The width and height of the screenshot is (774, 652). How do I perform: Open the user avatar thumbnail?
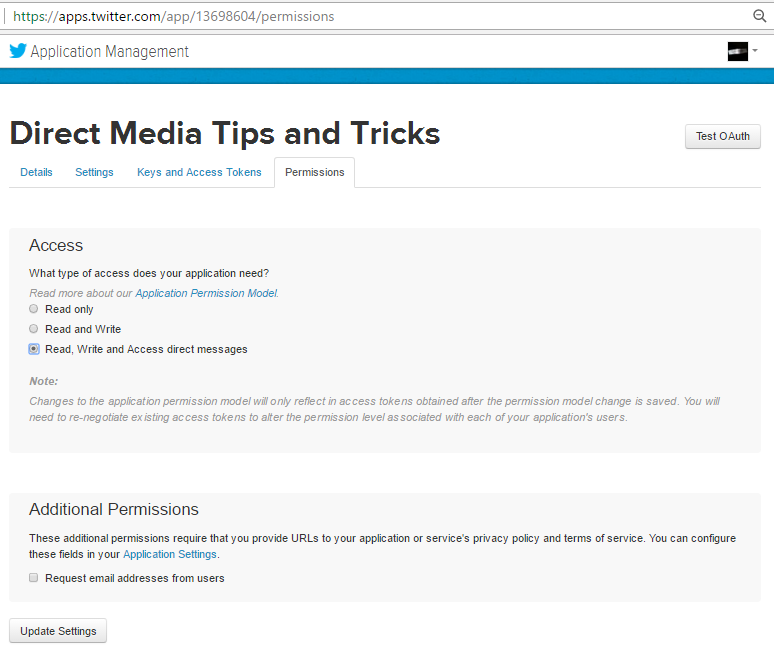tap(737, 51)
